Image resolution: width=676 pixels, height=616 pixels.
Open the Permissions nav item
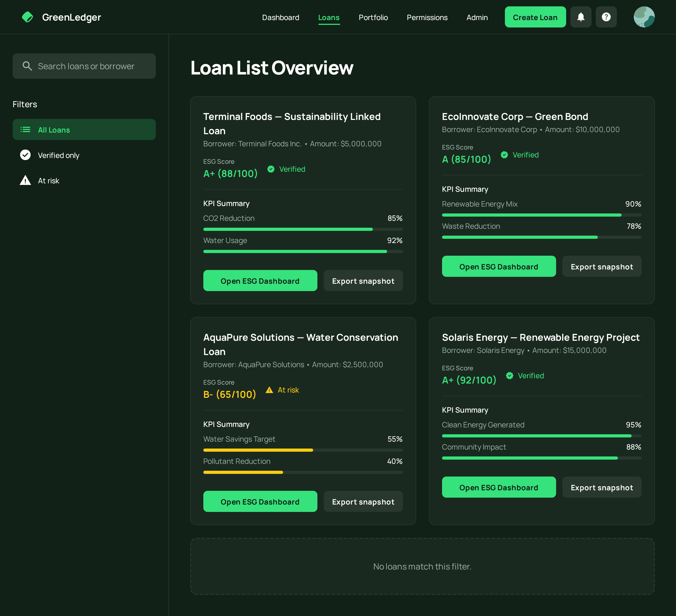(427, 17)
